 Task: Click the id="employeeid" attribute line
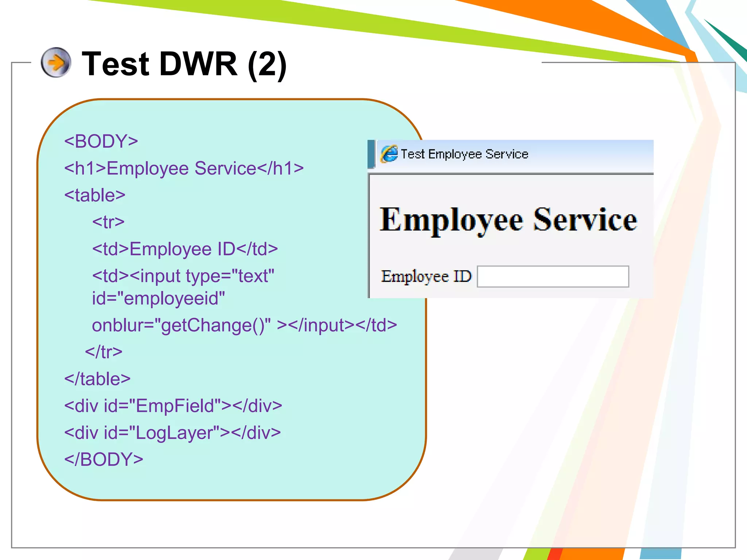coord(158,298)
